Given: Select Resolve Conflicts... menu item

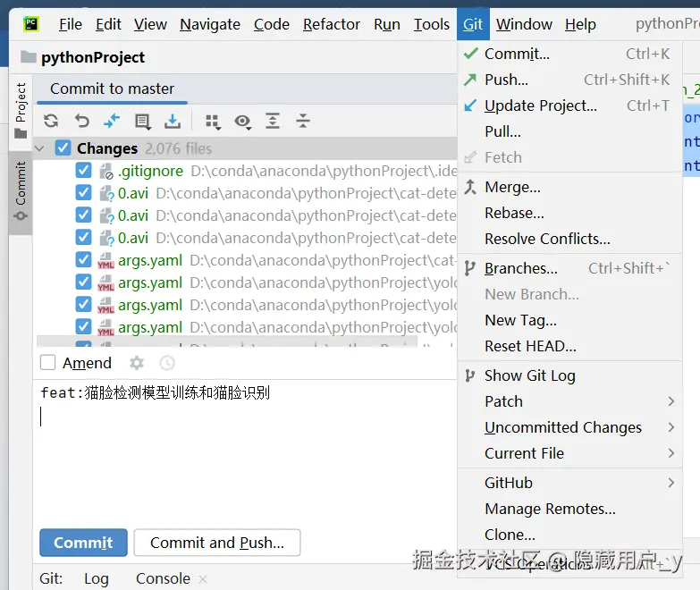Looking at the screenshot, I should pos(570,240).
